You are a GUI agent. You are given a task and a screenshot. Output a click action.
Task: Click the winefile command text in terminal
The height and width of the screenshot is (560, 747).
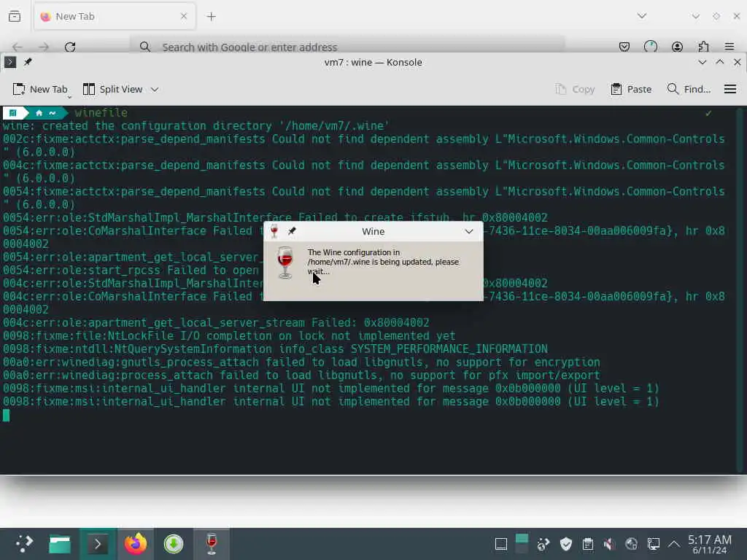click(101, 113)
